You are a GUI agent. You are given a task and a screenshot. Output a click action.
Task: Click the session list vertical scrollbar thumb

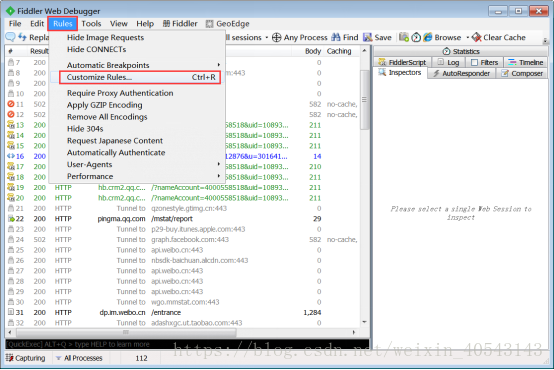(364, 100)
